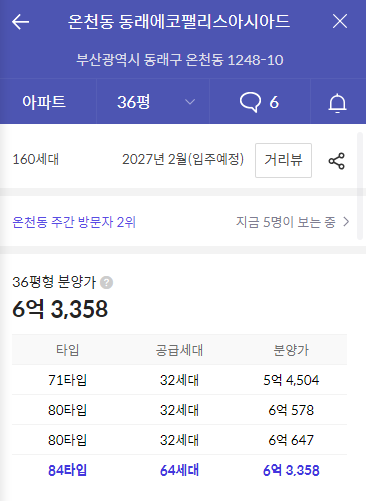Screen dimensions: 366x501
Task: Select the 80타입 row priced 6억 647
Action: click(x=179, y=440)
